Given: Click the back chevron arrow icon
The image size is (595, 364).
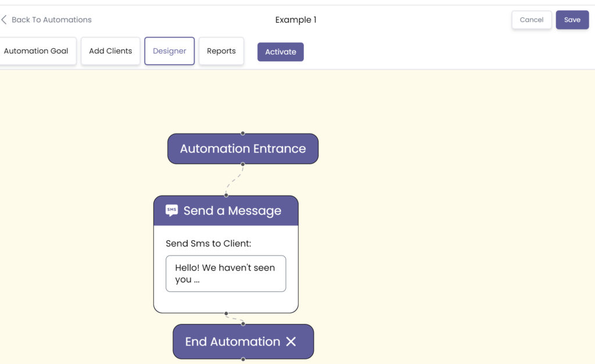Looking at the screenshot, I should tap(4, 20).
